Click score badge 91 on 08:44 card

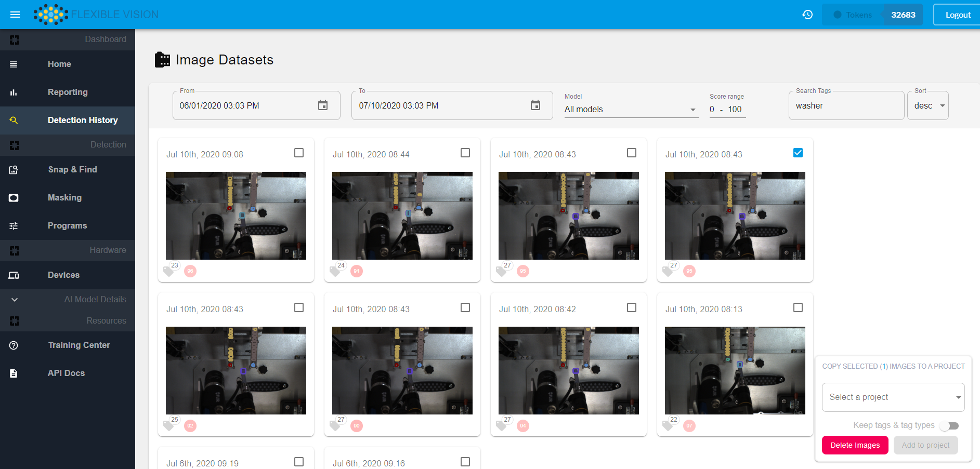357,271
